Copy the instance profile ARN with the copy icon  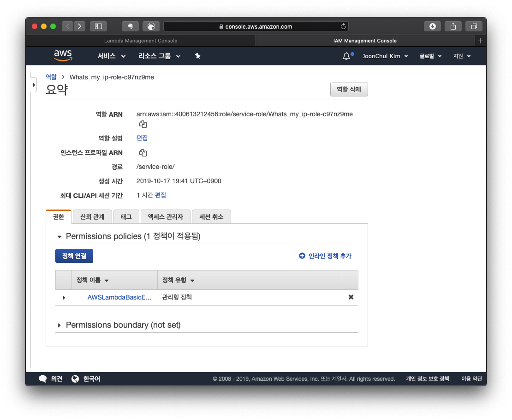[143, 153]
